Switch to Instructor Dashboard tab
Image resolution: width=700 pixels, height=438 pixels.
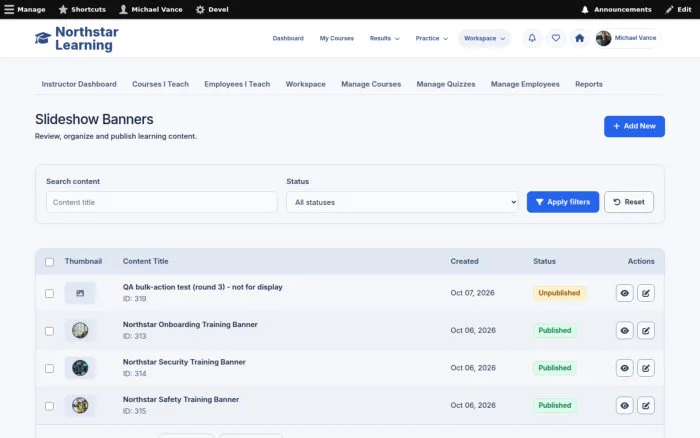tap(79, 84)
